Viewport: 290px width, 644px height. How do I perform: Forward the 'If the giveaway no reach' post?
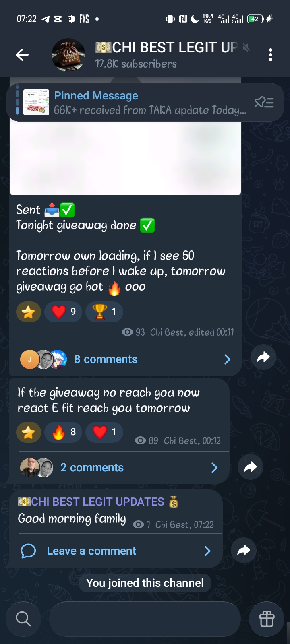pyautogui.click(x=251, y=467)
